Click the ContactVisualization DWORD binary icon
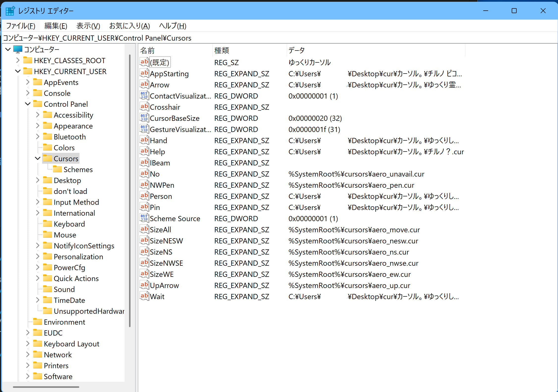558x392 pixels. [x=144, y=95]
